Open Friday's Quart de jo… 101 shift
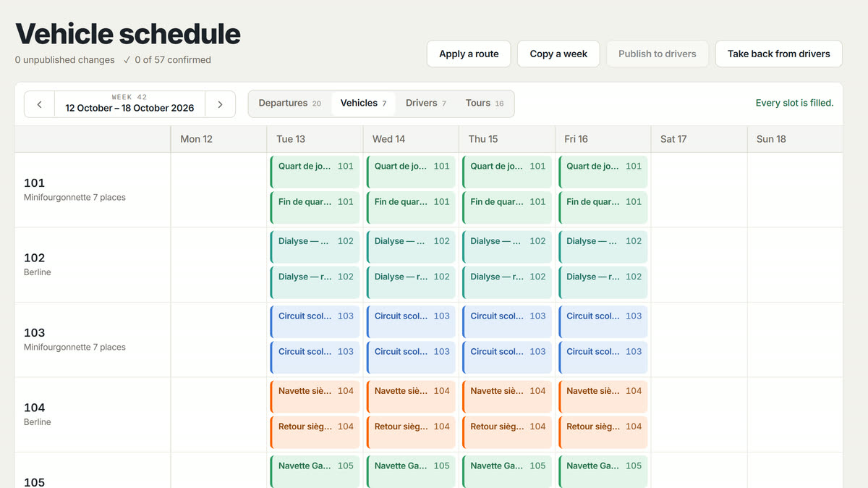 coord(603,172)
